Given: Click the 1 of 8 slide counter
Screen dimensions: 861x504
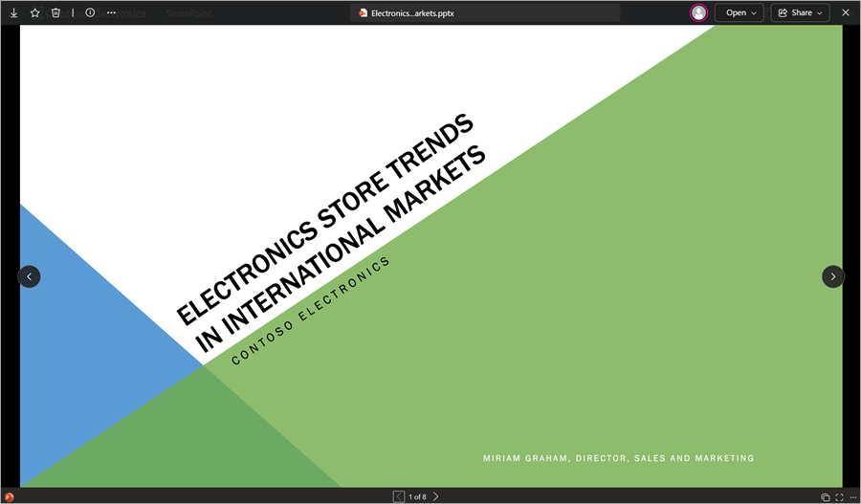Looking at the screenshot, I should pos(417,497).
